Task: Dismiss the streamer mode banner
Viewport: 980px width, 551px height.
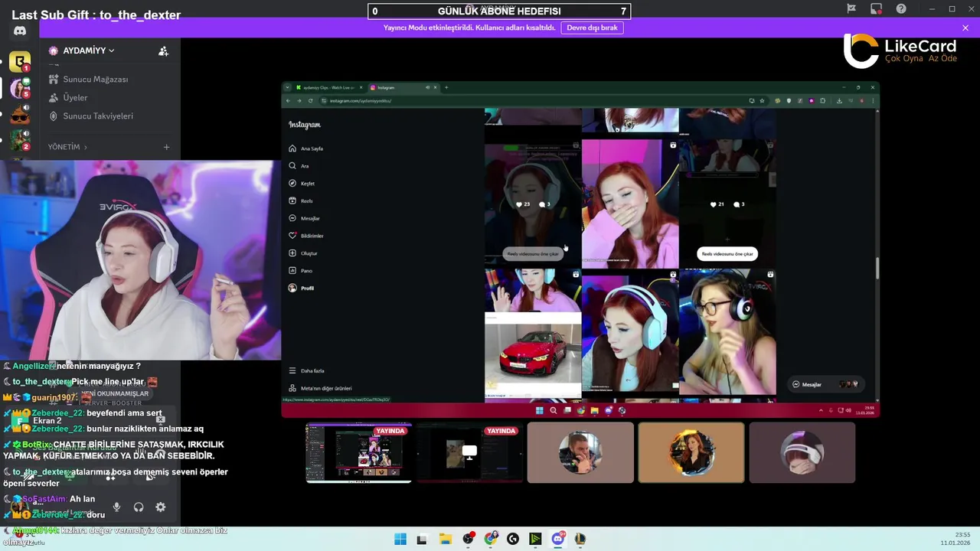Action: (965, 28)
